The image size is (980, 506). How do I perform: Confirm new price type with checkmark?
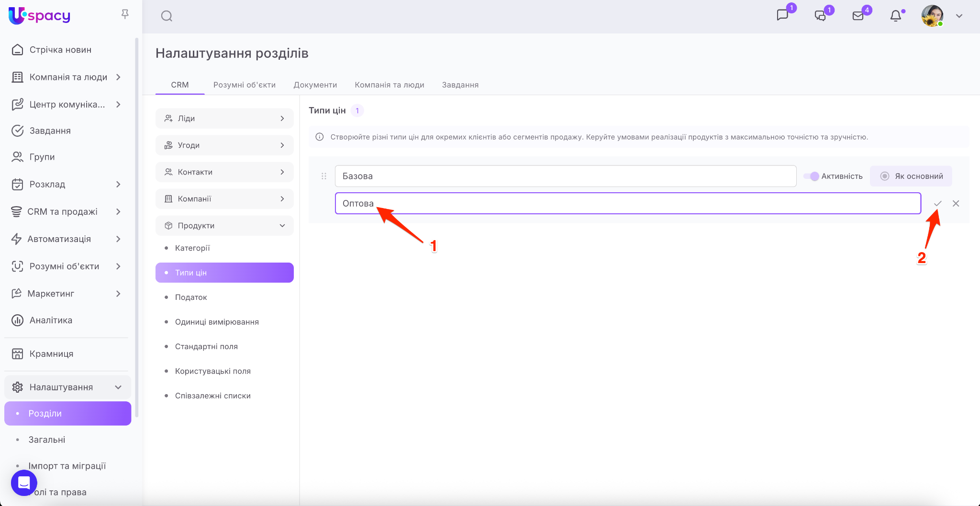(937, 204)
